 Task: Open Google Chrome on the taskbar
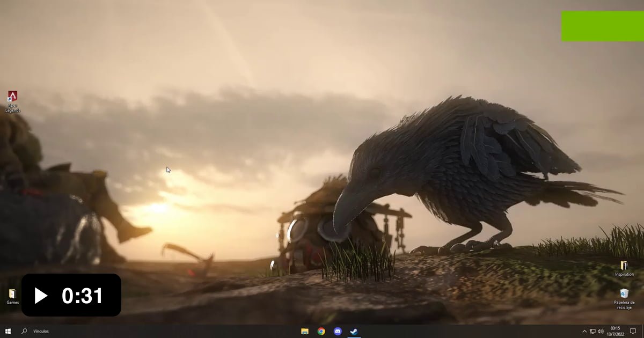click(x=321, y=331)
